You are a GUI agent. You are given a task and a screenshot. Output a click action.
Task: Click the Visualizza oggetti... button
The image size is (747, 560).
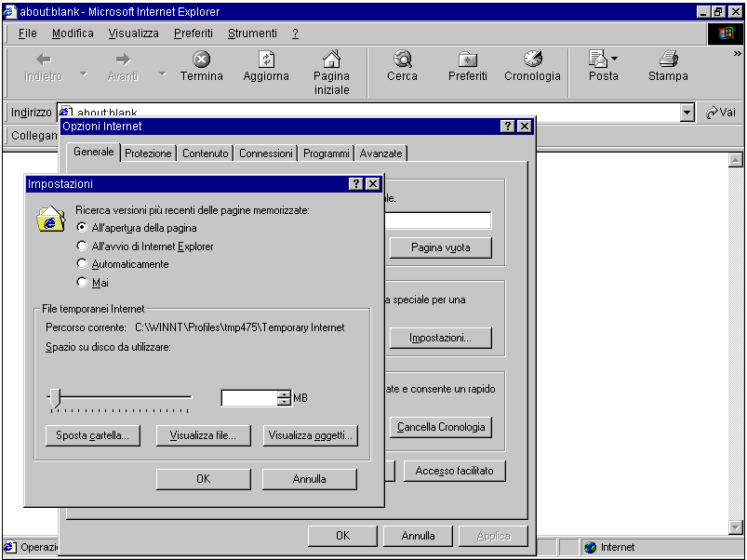(310, 435)
